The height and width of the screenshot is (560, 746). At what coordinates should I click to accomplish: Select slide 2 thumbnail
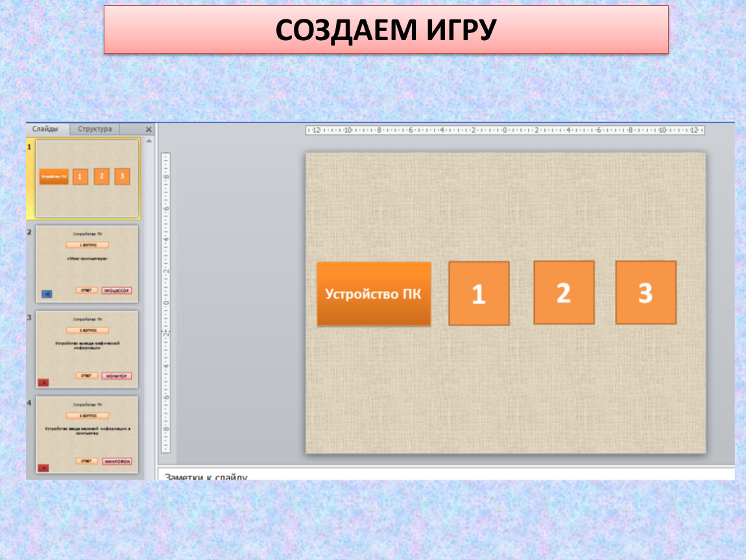87,264
